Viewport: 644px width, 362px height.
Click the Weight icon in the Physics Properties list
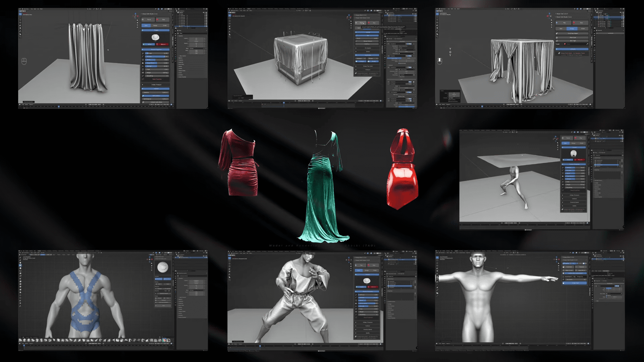(143, 73)
